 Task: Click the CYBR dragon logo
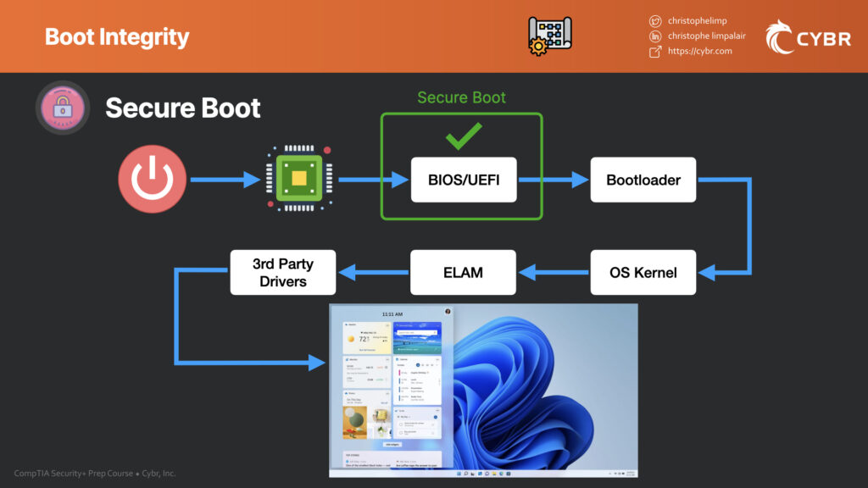tap(808, 37)
